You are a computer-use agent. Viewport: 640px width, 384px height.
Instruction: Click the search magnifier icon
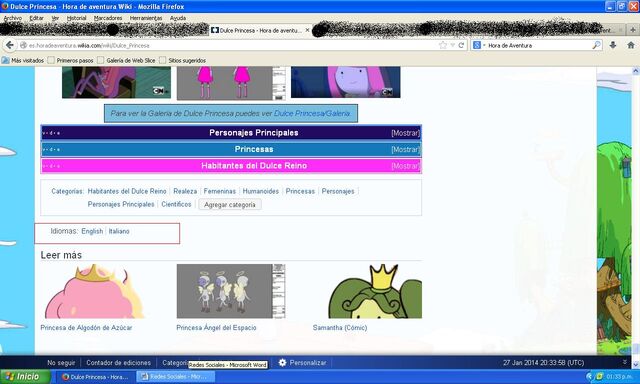pos(596,45)
